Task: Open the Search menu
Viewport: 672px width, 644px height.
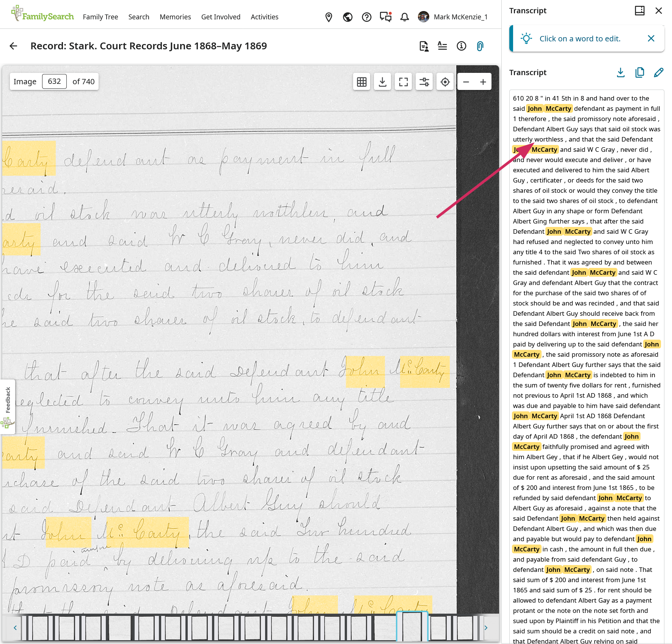Action: click(139, 17)
